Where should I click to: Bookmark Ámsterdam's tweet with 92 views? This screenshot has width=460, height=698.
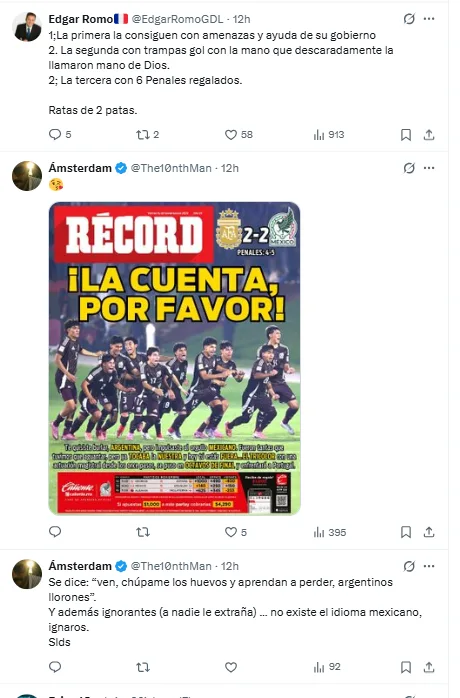pos(406,667)
